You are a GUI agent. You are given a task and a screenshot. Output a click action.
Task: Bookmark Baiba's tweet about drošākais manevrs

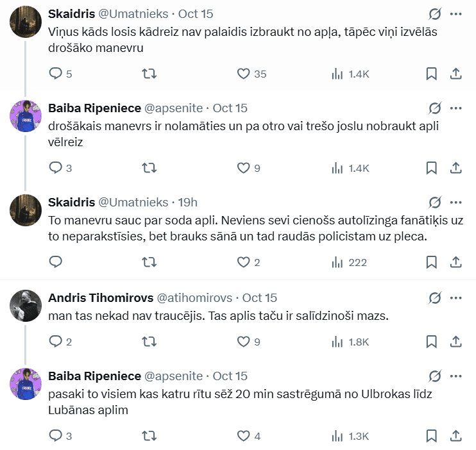[x=432, y=168]
